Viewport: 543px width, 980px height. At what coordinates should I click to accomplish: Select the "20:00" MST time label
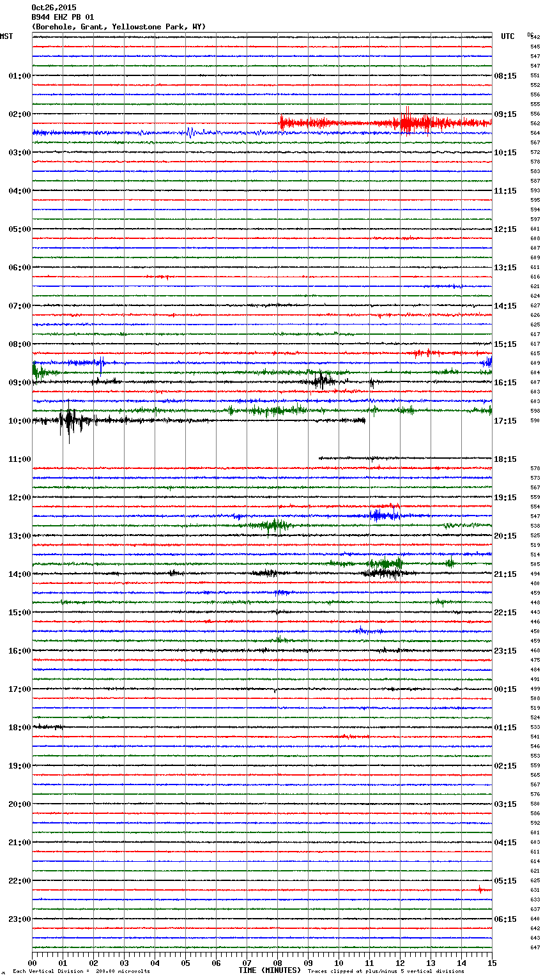point(20,804)
